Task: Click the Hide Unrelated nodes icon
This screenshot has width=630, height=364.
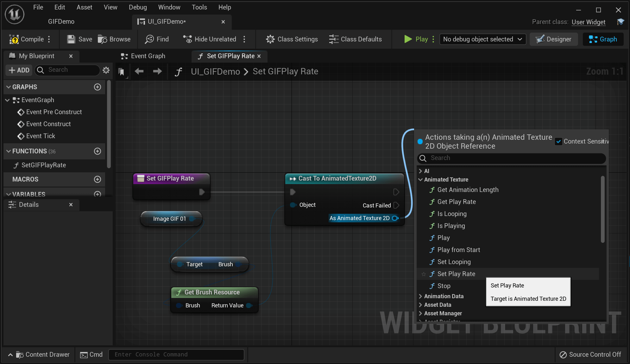Action: click(187, 39)
